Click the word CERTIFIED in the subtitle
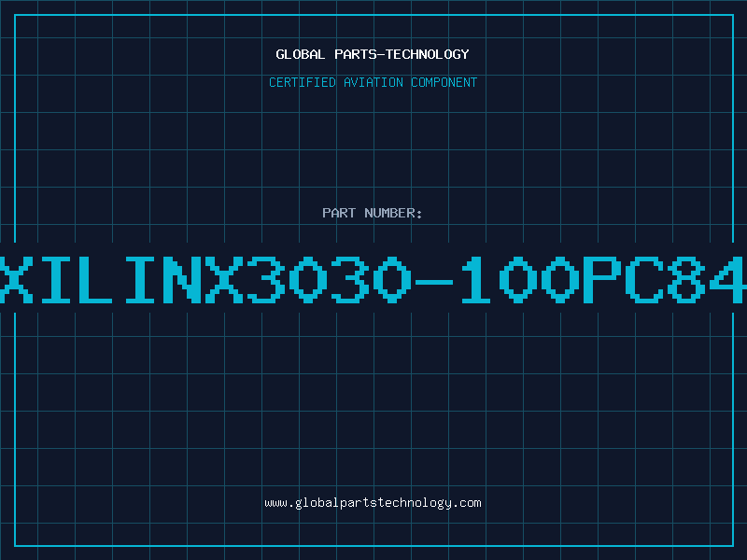 (x=303, y=82)
